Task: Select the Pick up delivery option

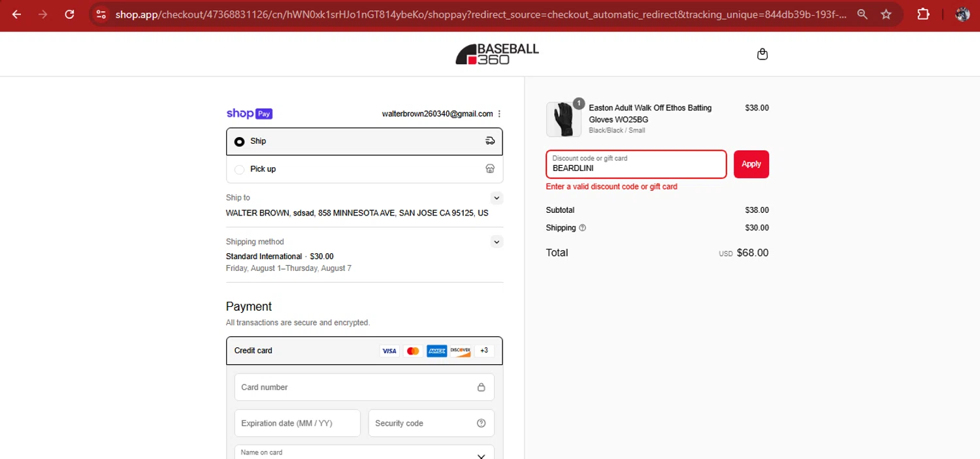Action: [365, 169]
